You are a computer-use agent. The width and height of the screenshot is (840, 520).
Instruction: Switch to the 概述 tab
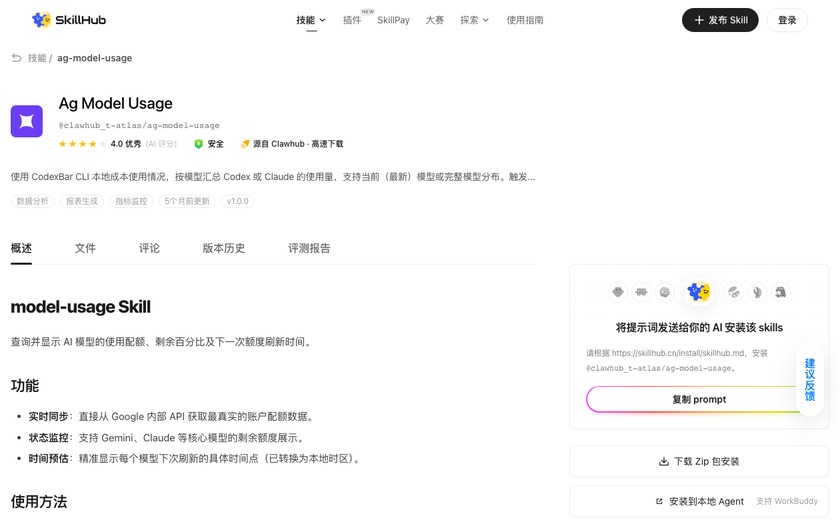point(21,248)
